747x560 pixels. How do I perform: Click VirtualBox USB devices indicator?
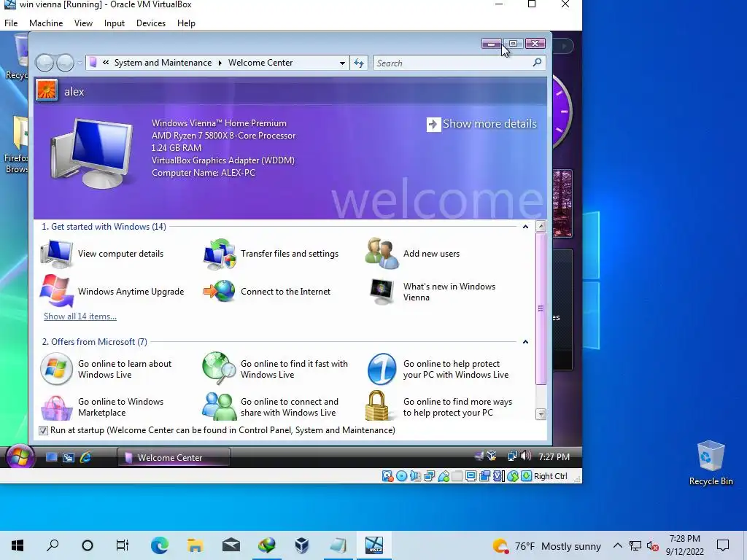pyautogui.click(x=443, y=475)
